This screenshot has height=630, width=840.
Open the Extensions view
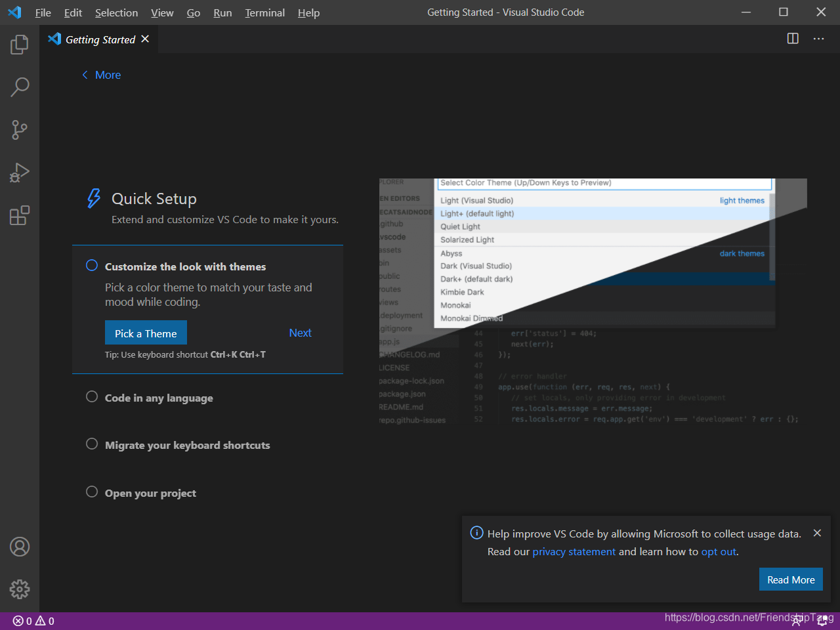[x=20, y=215]
